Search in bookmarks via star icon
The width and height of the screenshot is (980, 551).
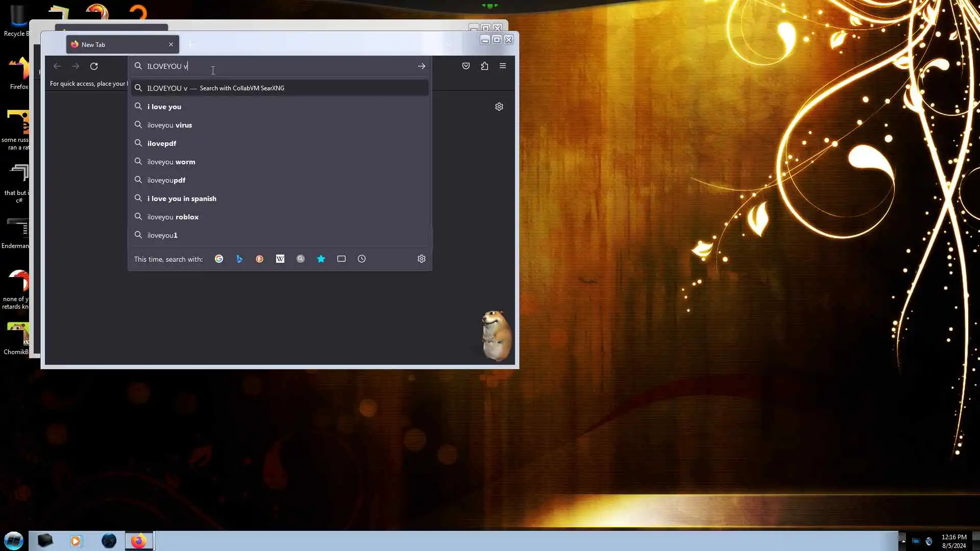coord(321,259)
